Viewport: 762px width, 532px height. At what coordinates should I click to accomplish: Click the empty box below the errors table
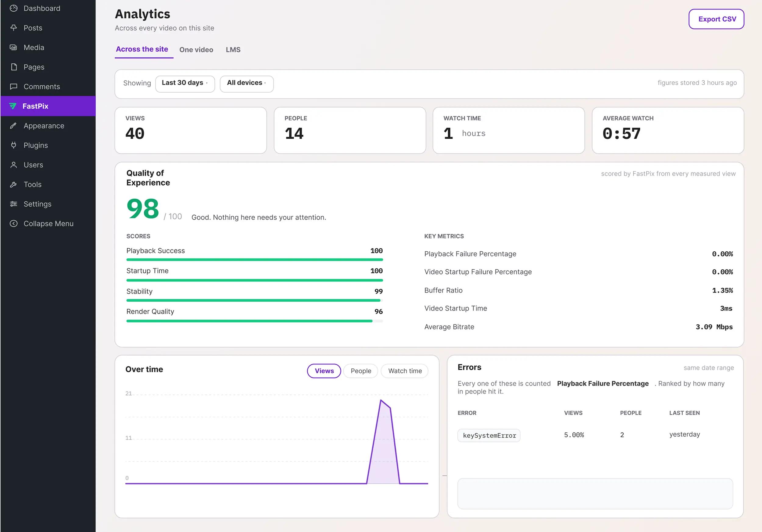[595, 494]
